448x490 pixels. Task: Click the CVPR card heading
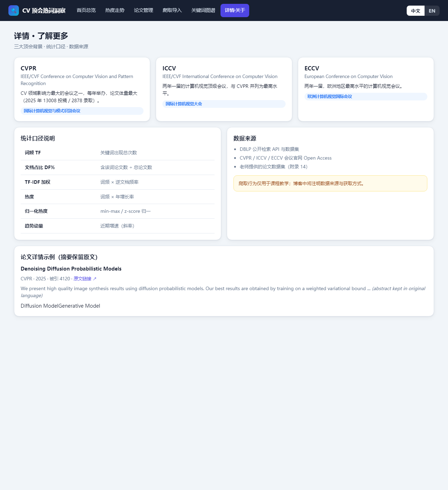28,68
